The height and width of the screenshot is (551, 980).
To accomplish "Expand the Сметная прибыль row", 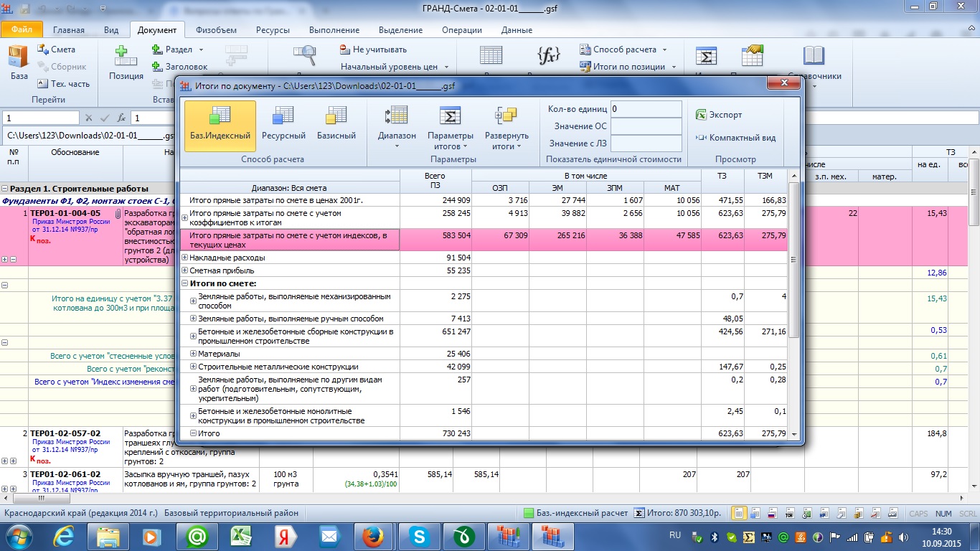I will tap(184, 270).
